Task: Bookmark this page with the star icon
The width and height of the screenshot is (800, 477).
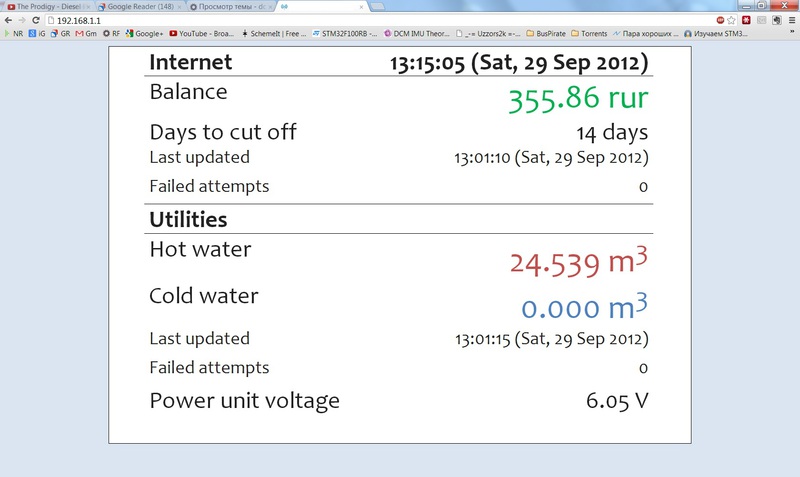Action: pyautogui.click(x=733, y=20)
